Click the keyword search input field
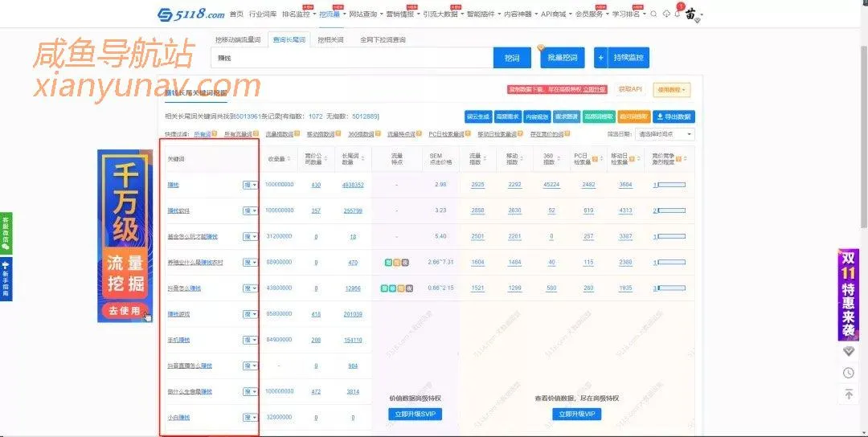The width and height of the screenshot is (868, 437). (352, 58)
